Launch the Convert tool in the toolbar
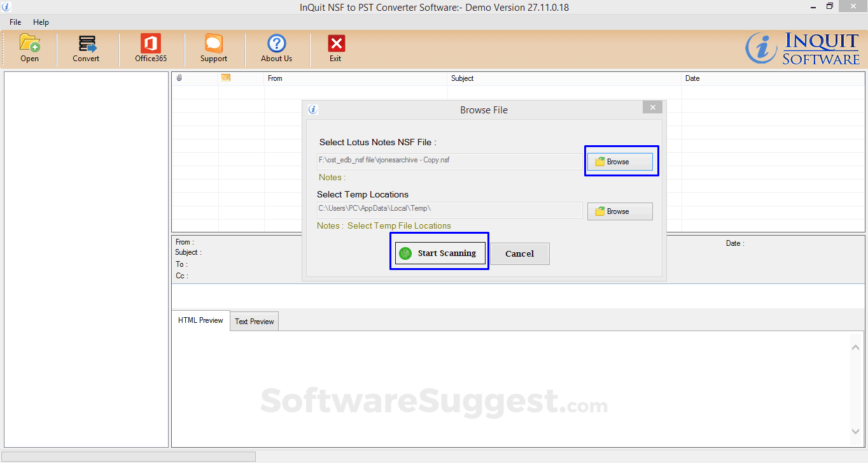Viewport: 868px width, 463px height. [x=86, y=48]
